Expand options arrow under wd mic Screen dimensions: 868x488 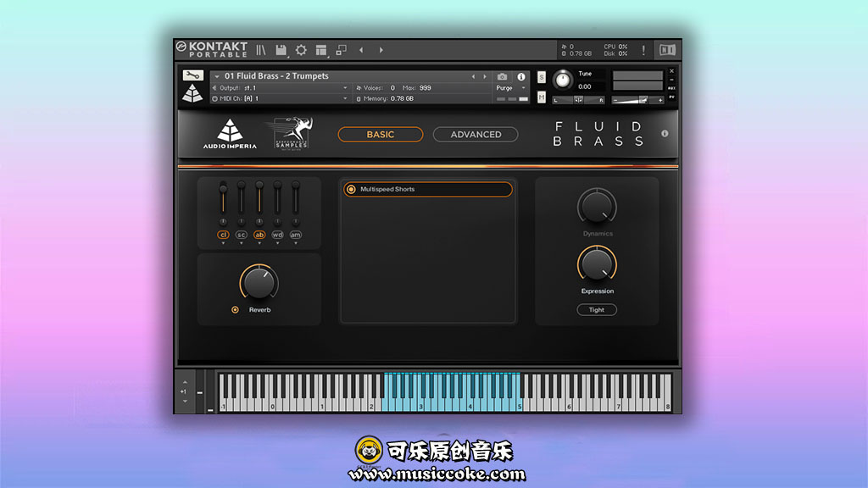point(277,243)
